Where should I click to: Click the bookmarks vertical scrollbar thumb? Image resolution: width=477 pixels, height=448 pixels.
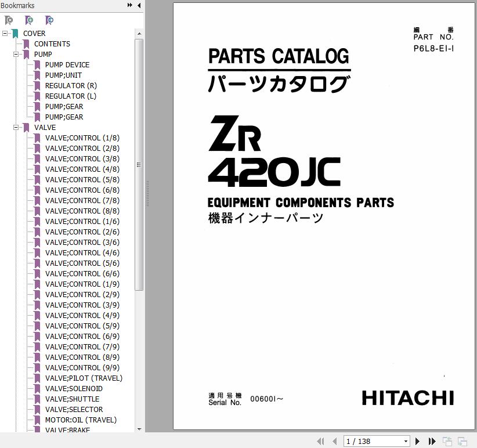pos(139,165)
